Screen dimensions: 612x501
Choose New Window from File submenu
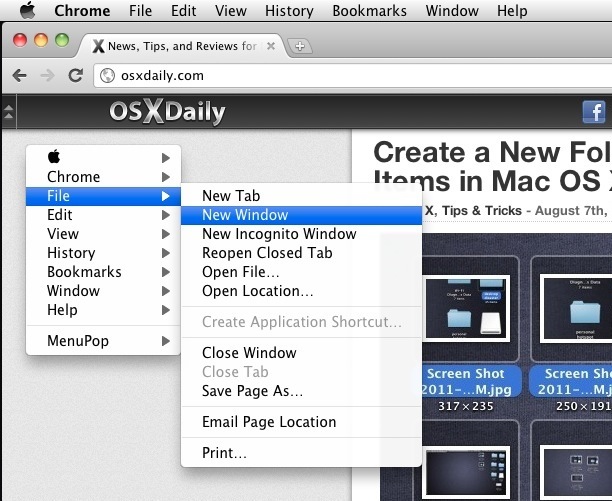[301, 215]
